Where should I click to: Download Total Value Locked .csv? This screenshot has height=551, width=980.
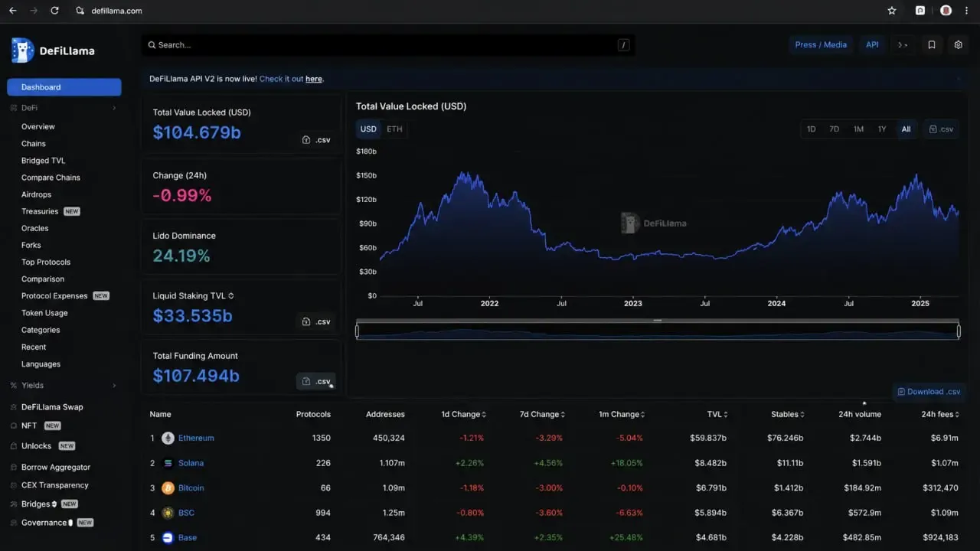(x=316, y=140)
